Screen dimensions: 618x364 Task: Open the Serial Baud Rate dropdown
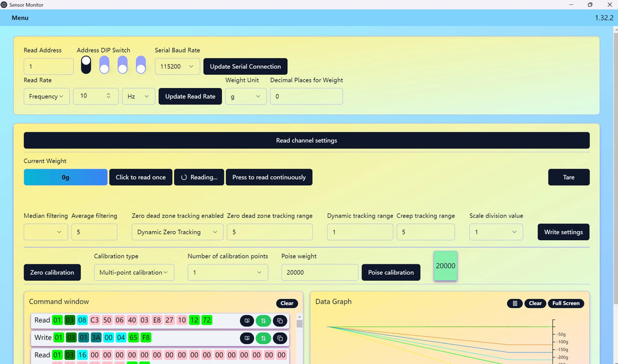pyautogui.click(x=177, y=66)
